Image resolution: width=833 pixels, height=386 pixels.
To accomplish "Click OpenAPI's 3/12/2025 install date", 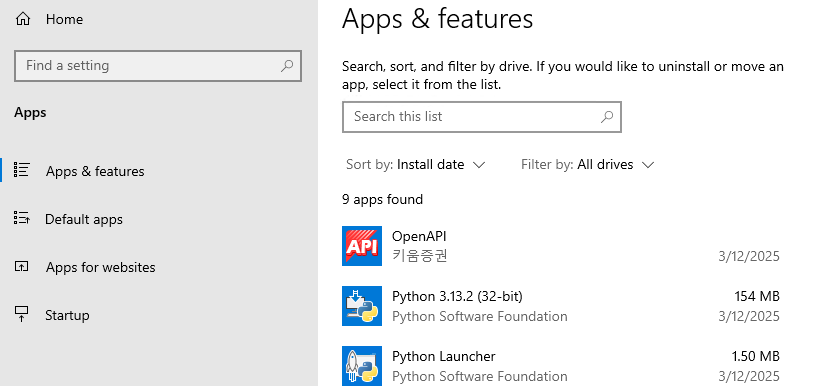I will click(x=749, y=256).
